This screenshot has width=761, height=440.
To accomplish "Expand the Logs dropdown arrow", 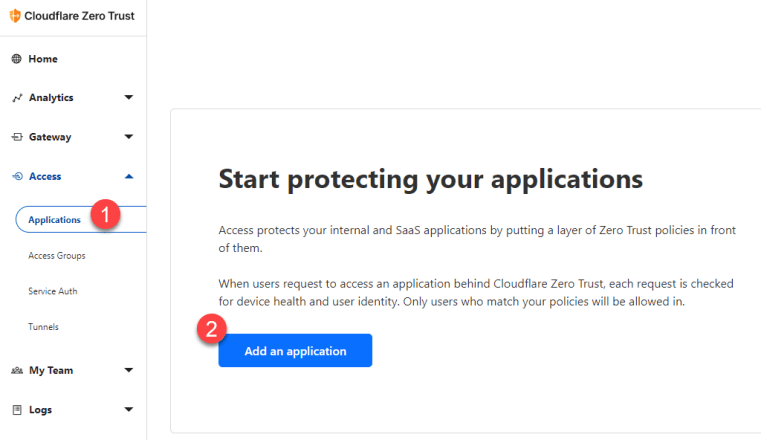I will 129,409.
